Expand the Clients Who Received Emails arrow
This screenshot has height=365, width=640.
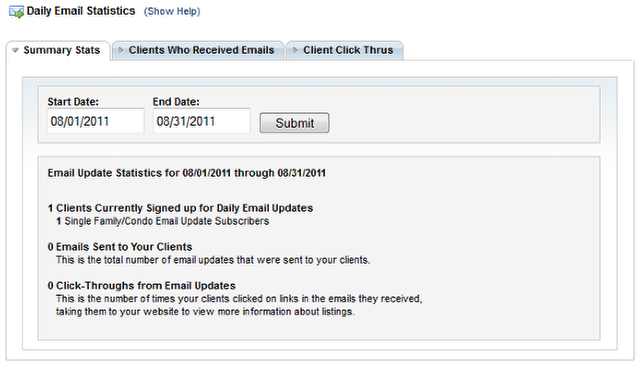click(x=121, y=50)
